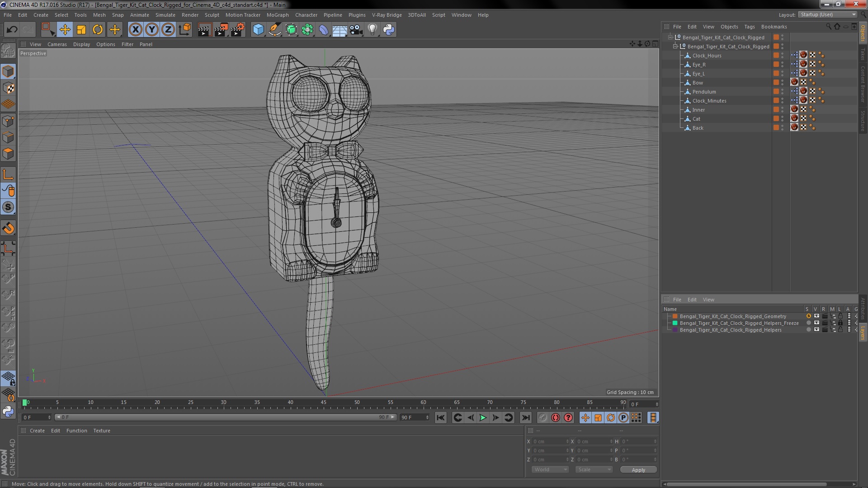
Task: Collapse the nested Bengal_Tiger_Kit_Cat_Clock_Rigged node
Action: point(675,46)
